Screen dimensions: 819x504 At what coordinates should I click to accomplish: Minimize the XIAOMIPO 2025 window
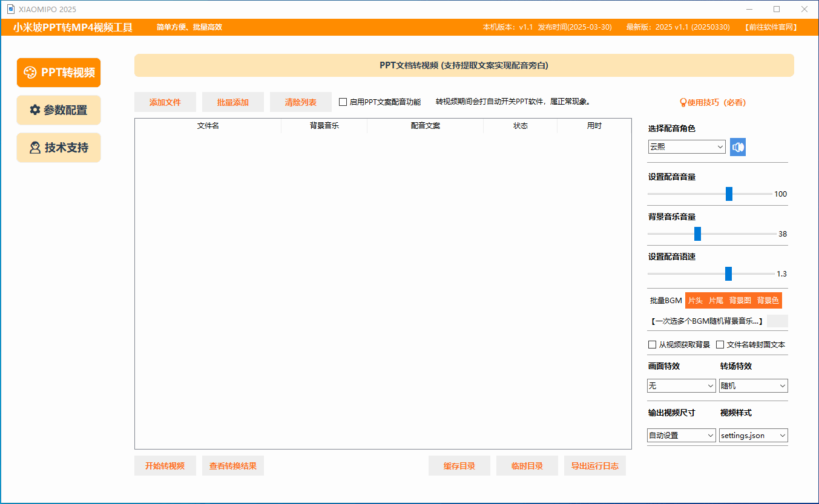tap(749, 9)
